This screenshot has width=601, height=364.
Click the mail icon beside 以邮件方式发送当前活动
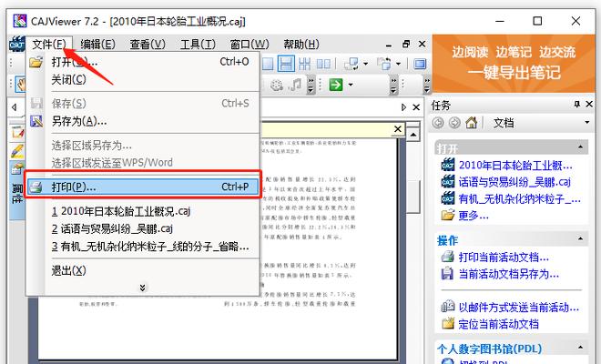[x=447, y=307]
